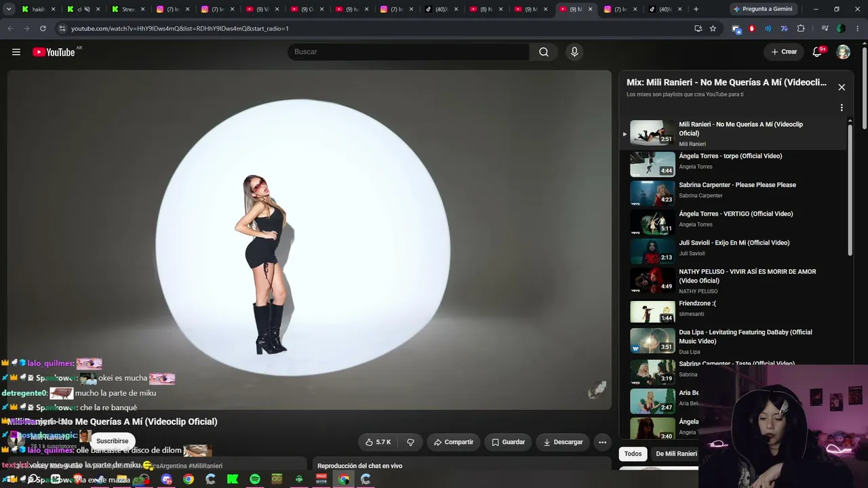This screenshot has width=868, height=488.
Task: Focus the Buscar search field
Action: click(408, 52)
